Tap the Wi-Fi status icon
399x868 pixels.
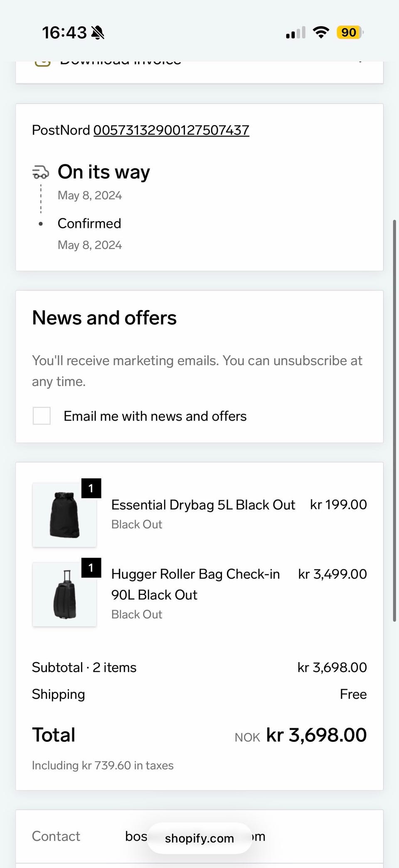point(320,32)
